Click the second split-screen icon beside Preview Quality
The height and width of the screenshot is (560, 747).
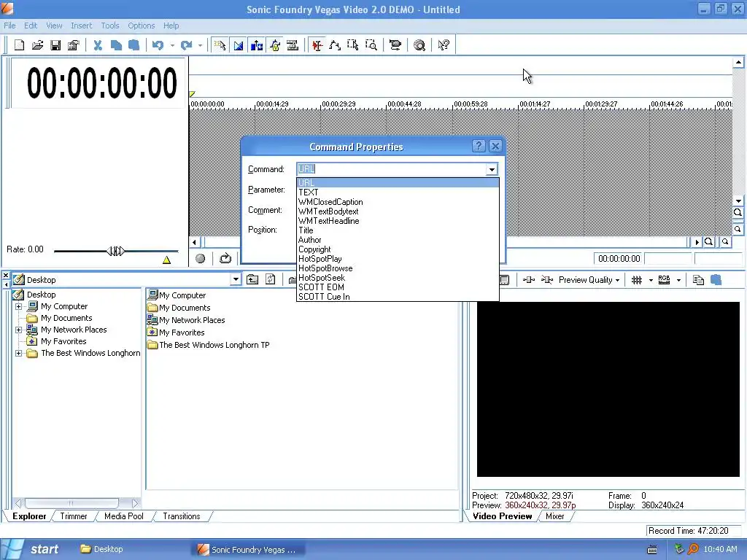click(547, 280)
